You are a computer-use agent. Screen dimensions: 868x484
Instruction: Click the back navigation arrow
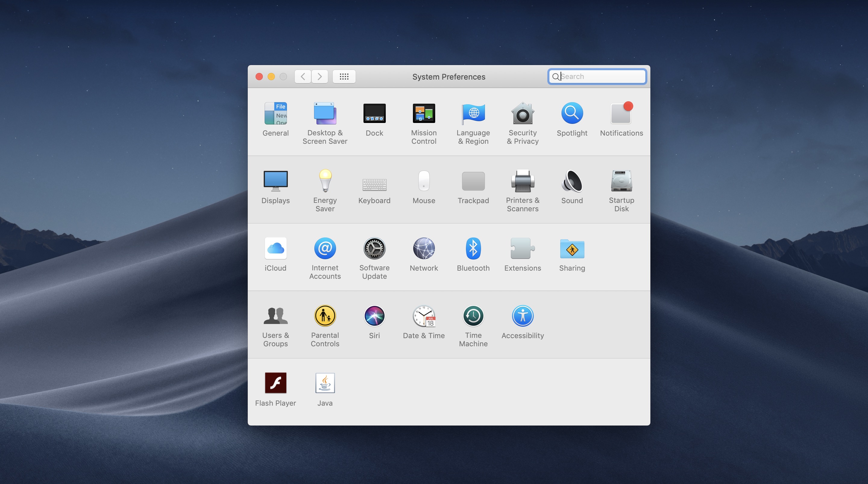tap(302, 77)
